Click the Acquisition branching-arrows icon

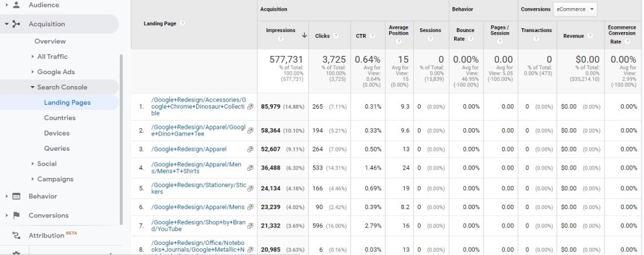pos(16,24)
